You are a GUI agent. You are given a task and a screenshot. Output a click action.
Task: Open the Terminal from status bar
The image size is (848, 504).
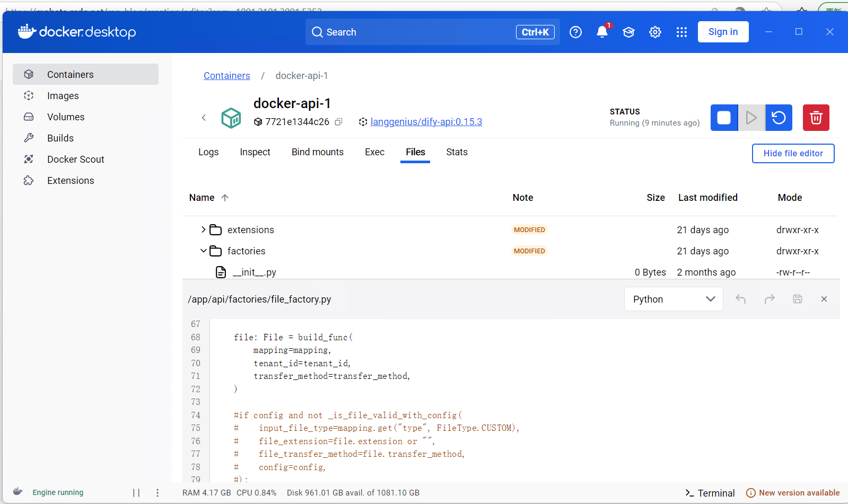[710, 493]
